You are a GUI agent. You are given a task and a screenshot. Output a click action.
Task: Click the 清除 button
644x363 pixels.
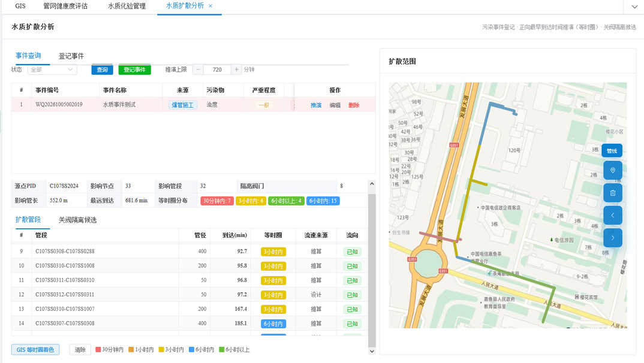click(x=80, y=349)
